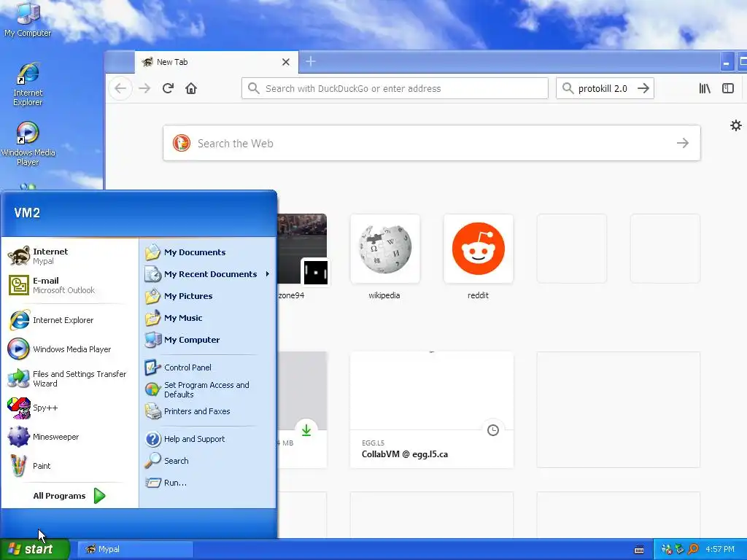Launch Windows Media Player from Start menu
This screenshot has height=560, width=747.
(69, 349)
